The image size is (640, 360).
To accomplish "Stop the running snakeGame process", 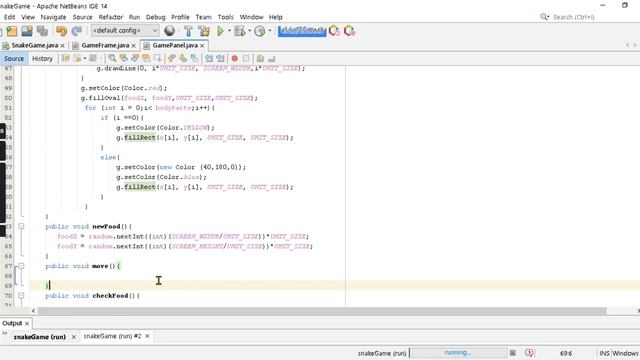I will pos(513,353).
